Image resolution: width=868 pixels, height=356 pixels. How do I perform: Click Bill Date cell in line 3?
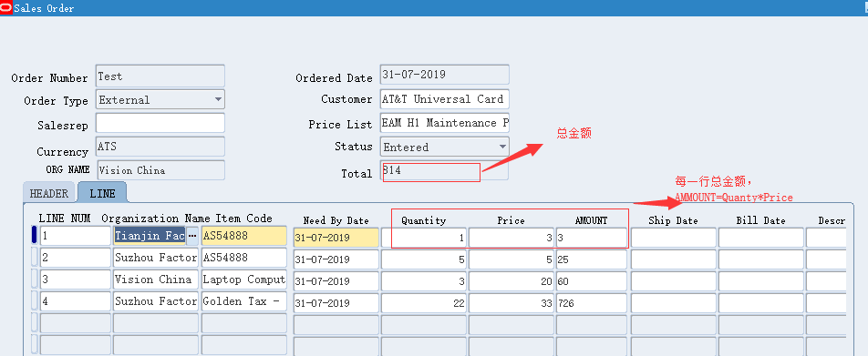[x=761, y=281]
